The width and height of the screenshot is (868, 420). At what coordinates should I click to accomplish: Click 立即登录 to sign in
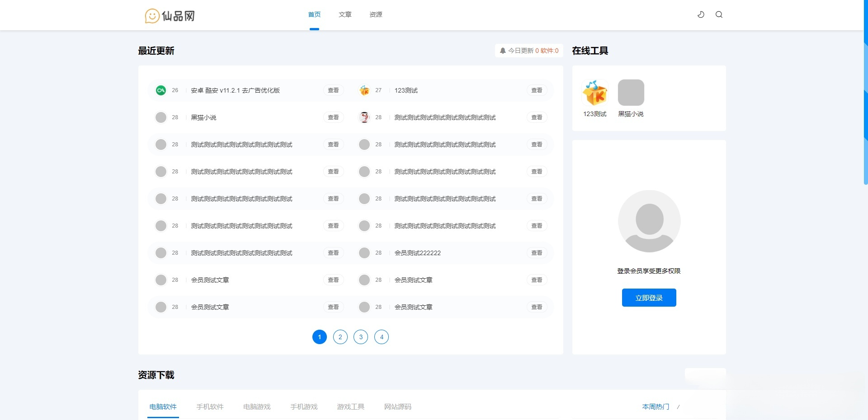(649, 298)
